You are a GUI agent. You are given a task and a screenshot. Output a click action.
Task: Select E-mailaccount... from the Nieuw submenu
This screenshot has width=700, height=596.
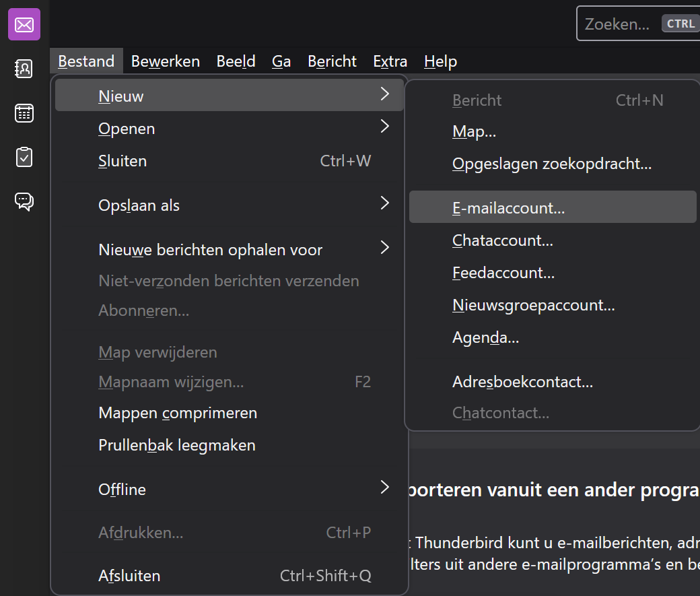tap(508, 208)
